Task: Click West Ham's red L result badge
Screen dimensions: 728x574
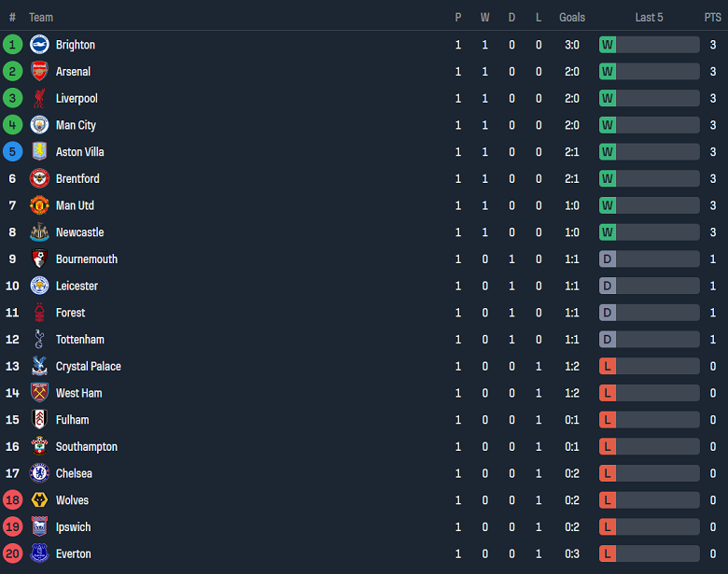Action: tap(608, 393)
